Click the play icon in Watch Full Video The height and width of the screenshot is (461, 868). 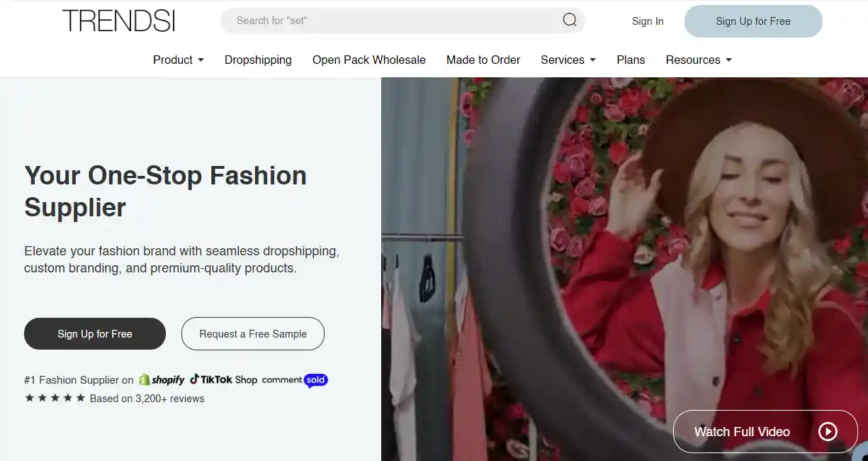click(x=828, y=431)
